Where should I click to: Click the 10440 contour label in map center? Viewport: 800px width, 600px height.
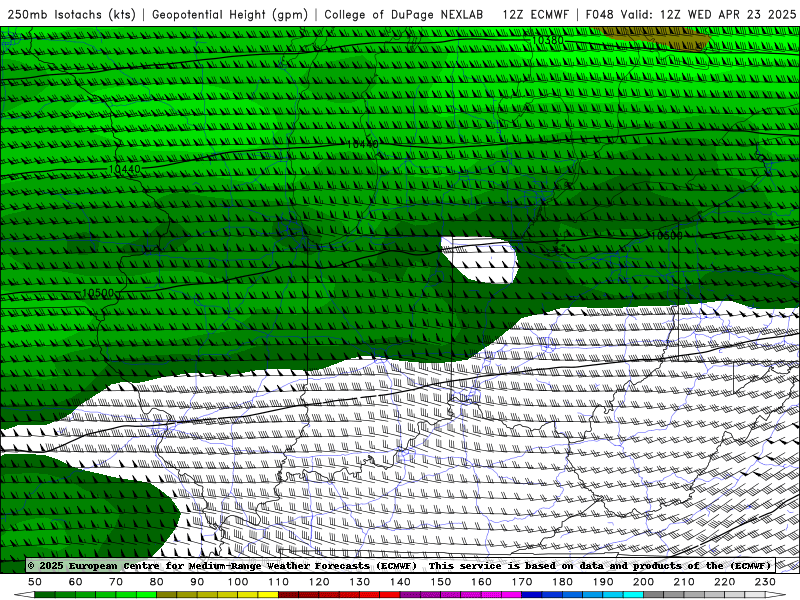coord(362,144)
